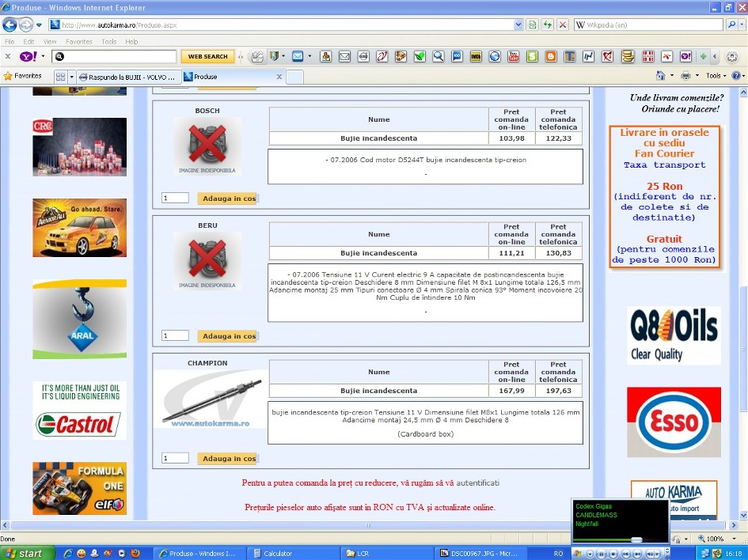Click the WEB SEARCH button
The height and width of the screenshot is (560, 748).
(x=207, y=57)
